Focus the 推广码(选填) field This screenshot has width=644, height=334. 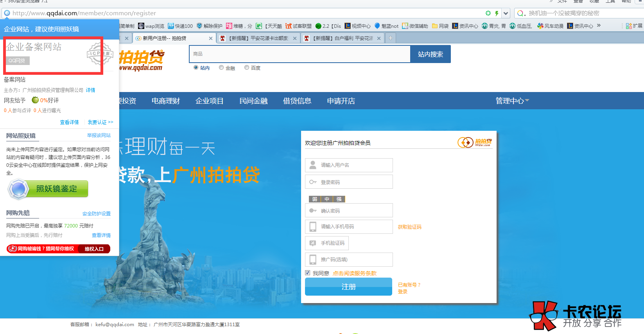349,260
